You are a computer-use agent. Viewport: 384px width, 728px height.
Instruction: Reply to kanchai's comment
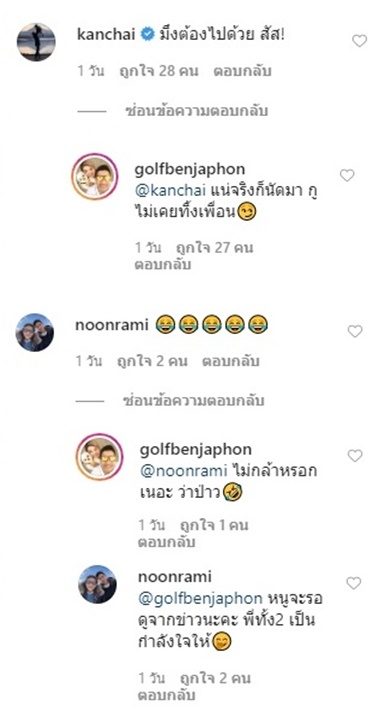[x=242, y=72]
